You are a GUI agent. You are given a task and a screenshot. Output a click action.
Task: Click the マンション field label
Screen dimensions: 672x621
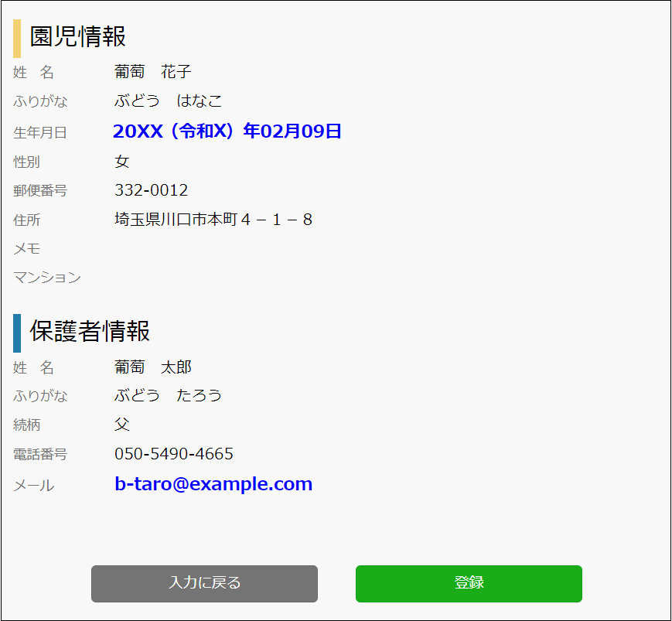point(47,278)
